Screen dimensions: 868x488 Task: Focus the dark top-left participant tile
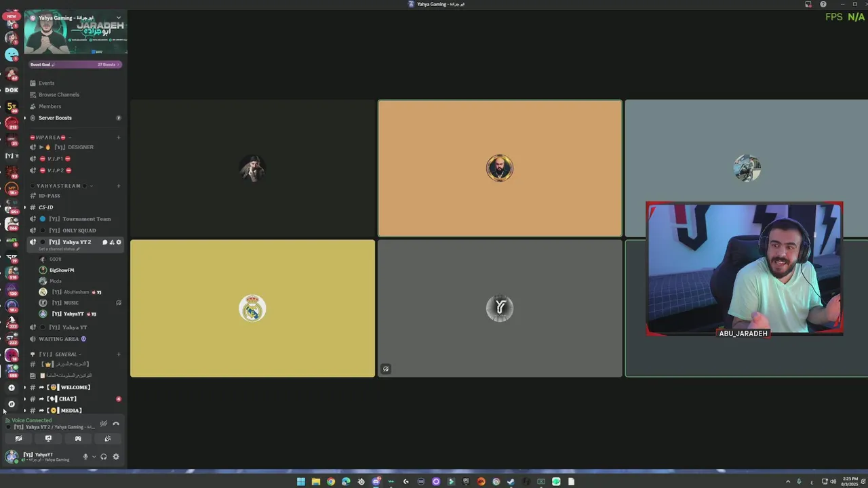(252, 169)
